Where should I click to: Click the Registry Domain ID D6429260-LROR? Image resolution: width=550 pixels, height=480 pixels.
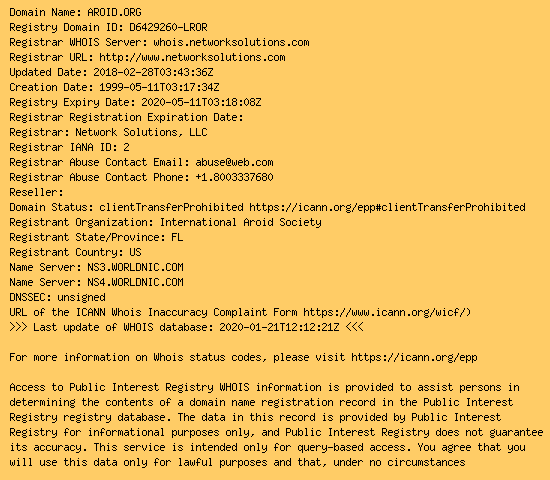click(x=168, y=27)
